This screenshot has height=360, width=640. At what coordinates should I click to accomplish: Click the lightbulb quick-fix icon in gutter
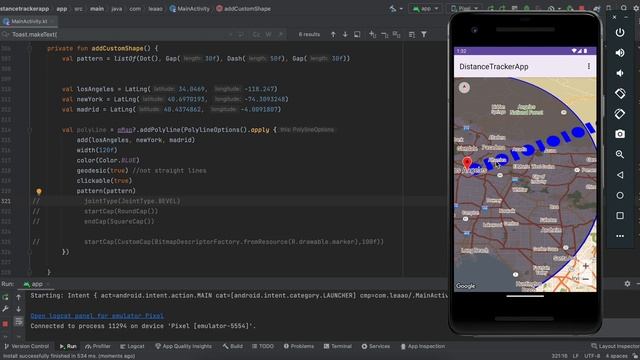point(39,191)
